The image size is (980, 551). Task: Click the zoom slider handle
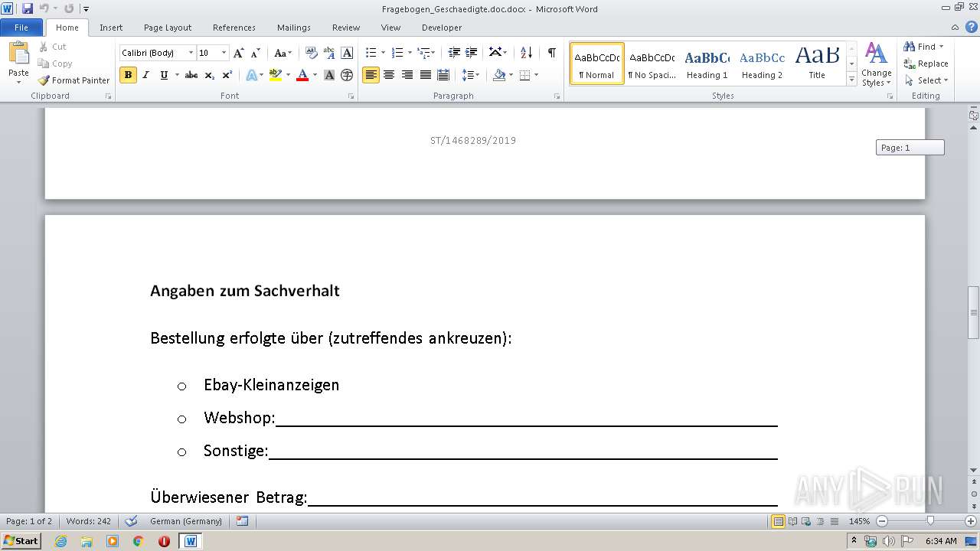[x=930, y=521]
